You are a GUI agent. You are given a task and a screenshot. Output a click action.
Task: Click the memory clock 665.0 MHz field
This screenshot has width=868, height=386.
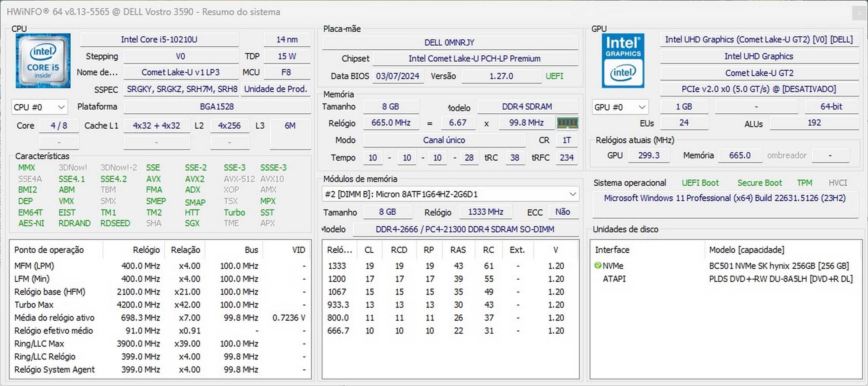click(x=391, y=123)
